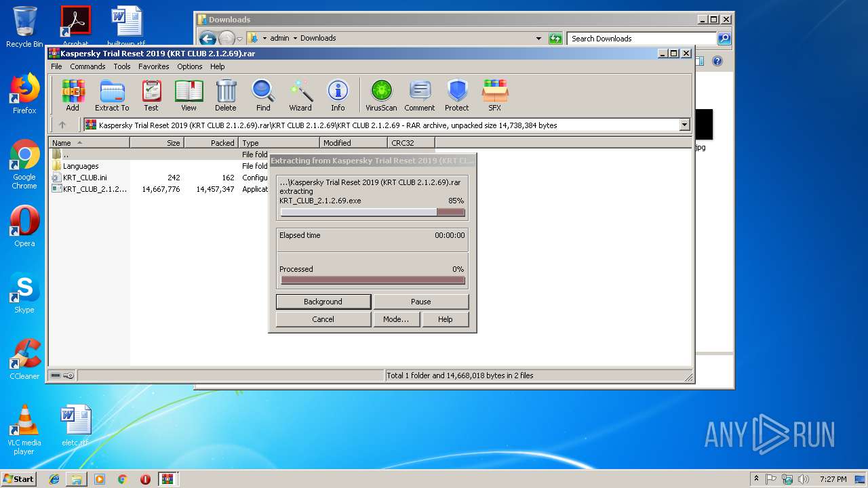Click the taskbar clock showing 7:27 PM
The image size is (868, 488).
(x=833, y=479)
